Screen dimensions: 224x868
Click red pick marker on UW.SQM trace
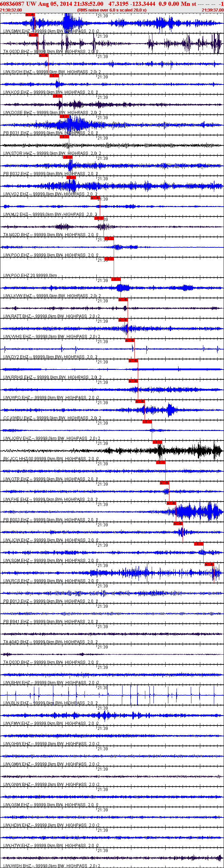click(199, 544)
